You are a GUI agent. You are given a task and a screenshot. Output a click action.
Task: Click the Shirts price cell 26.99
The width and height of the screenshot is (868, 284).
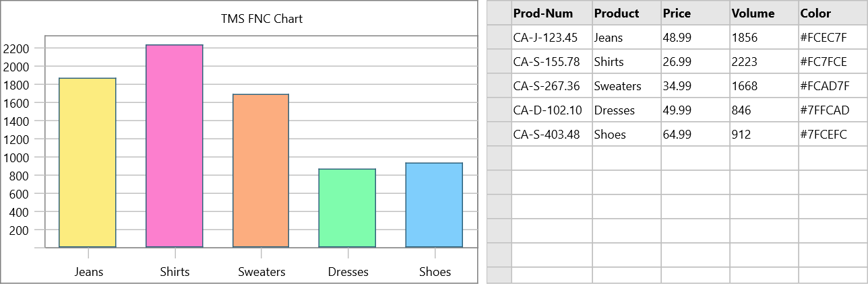tap(695, 62)
